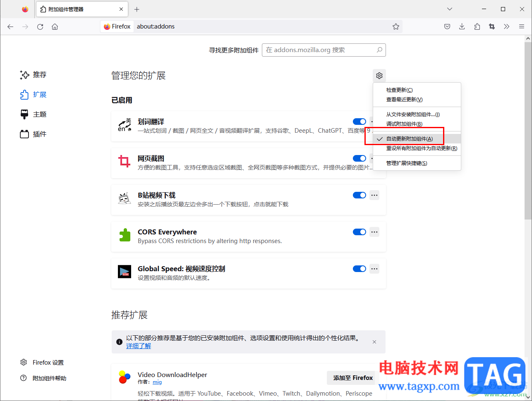Open more options for CORS Everywhere
532x401 pixels.
coord(374,232)
